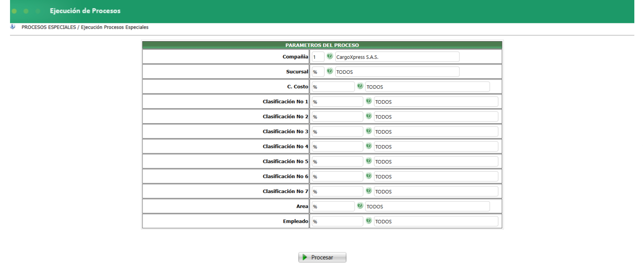
Task: Focus the Clasificación No 7 code field
Action: pos(337,191)
